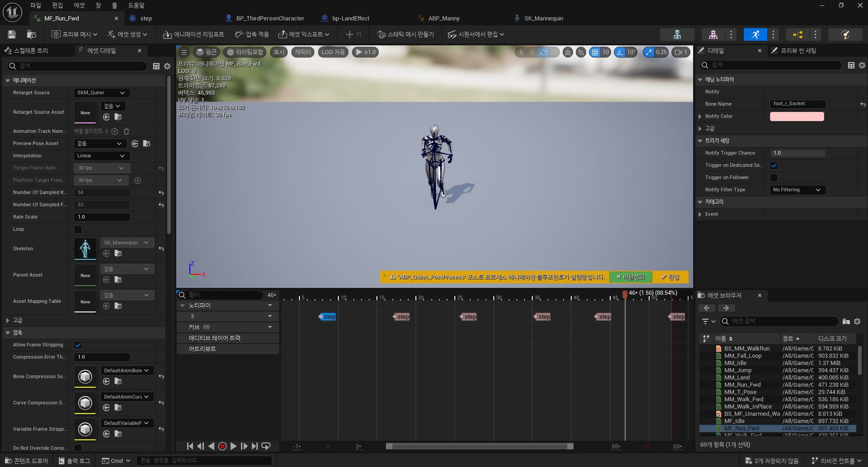Open the Notify Filter Type dropdown
The width and height of the screenshot is (868, 467).
pyautogui.click(x=797, y=190)
